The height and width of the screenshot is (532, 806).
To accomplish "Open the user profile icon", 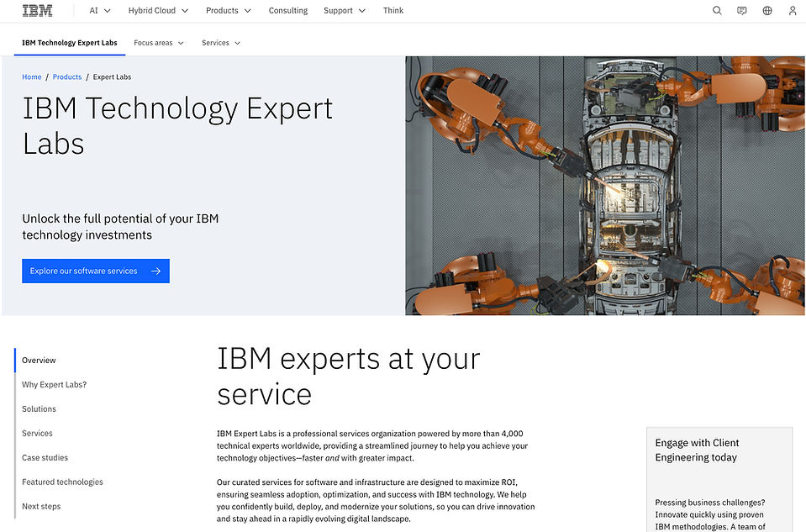I will point(792,10).
